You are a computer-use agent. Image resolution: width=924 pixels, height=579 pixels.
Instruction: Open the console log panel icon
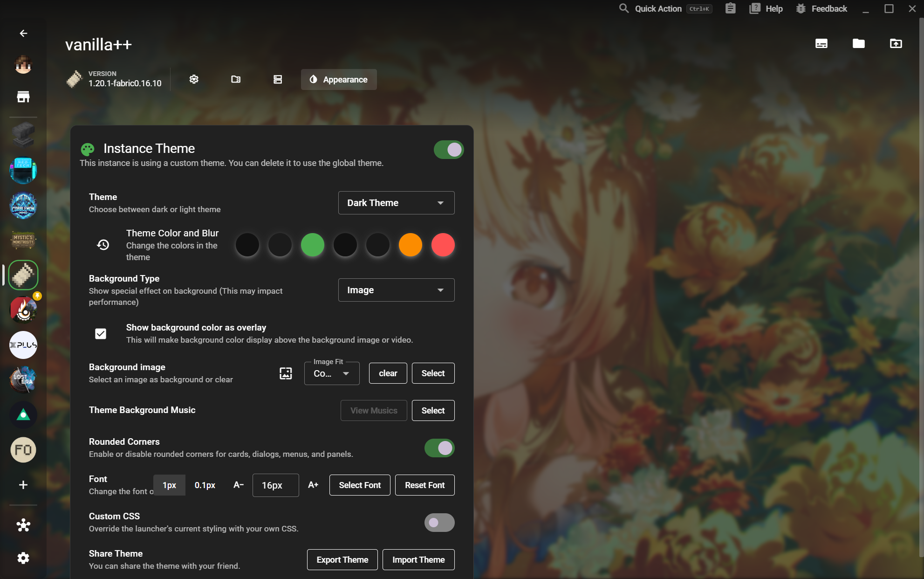click(821, 43)
